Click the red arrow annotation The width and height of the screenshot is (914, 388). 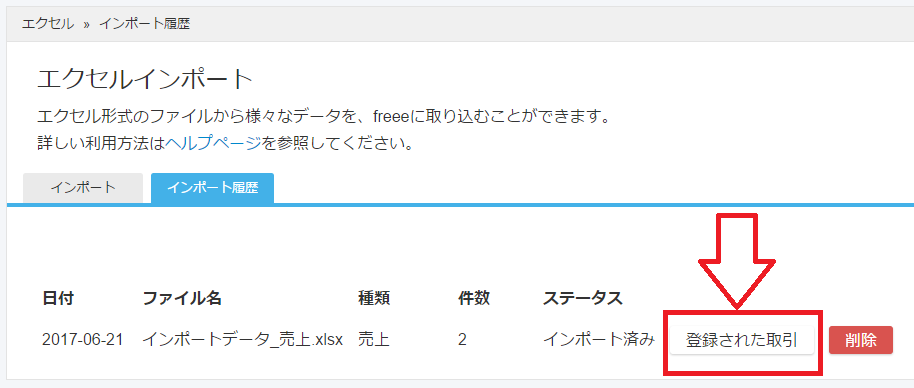tap(737, 261)
